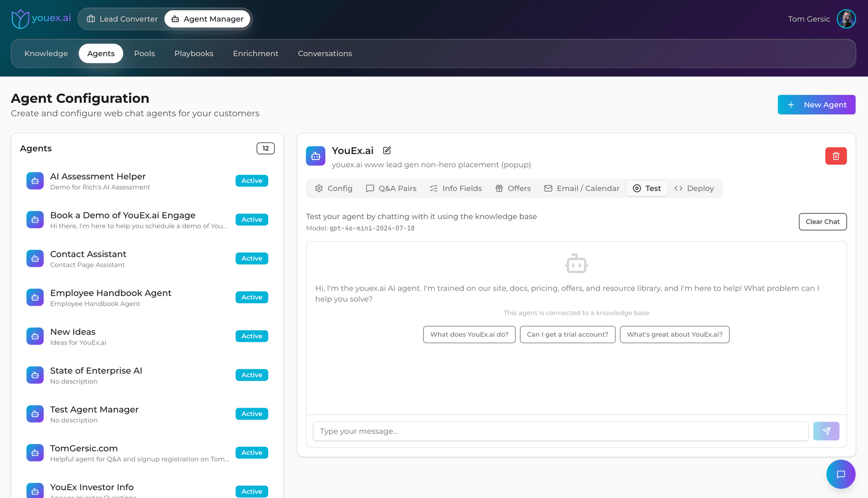Ask 'What does YouEx.ai do?' suggestion
The image size is (868, 498).
point(469,334)
